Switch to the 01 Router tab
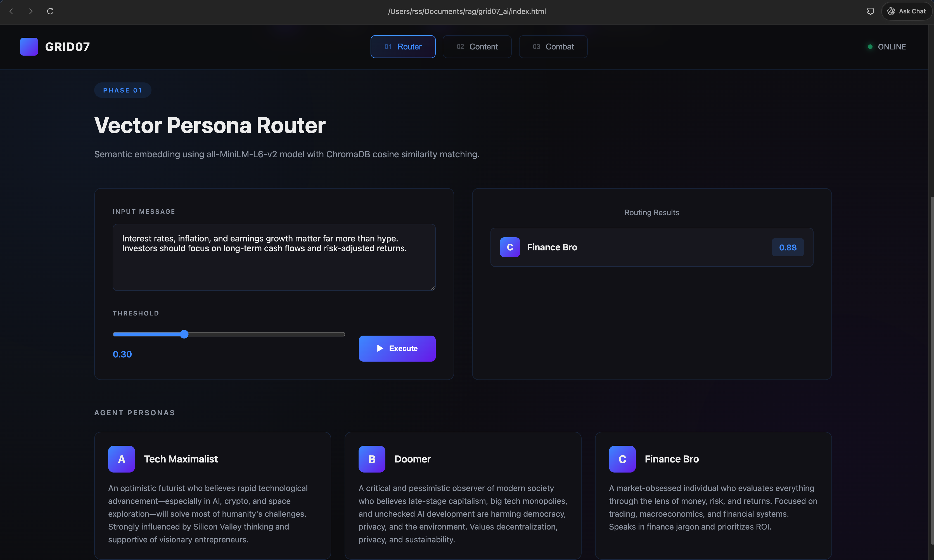The image size is (934, 560). pos(403,46)
